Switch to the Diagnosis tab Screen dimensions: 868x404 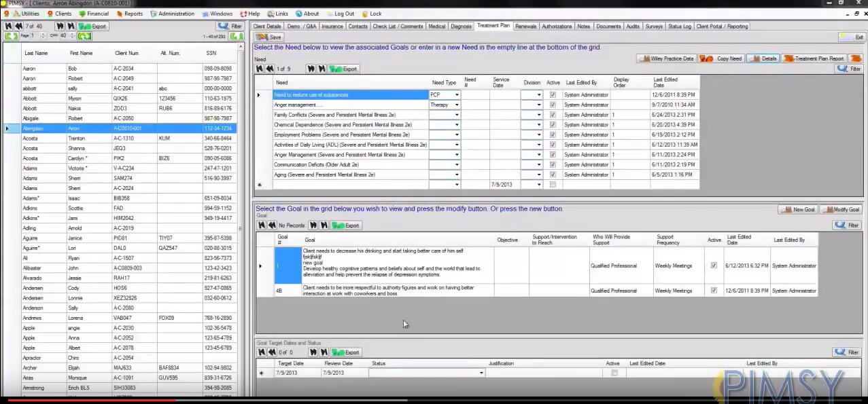click(461, 26)
